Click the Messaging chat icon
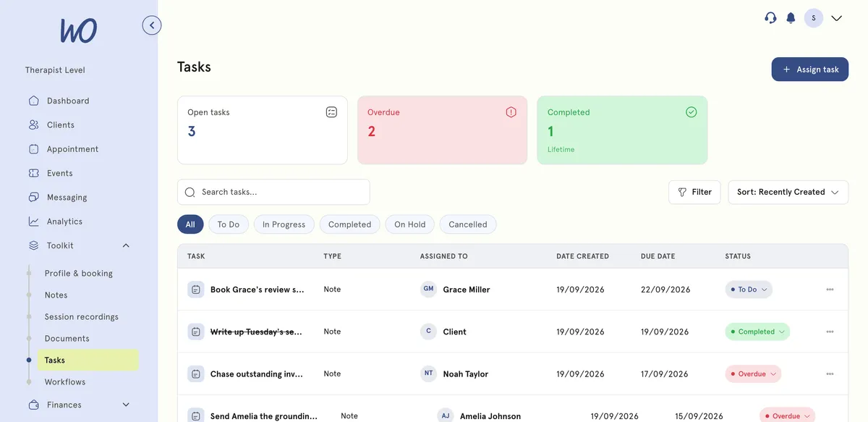Viewport: 868px width, 422px height. pyautogui.click(x=34, y=197)
